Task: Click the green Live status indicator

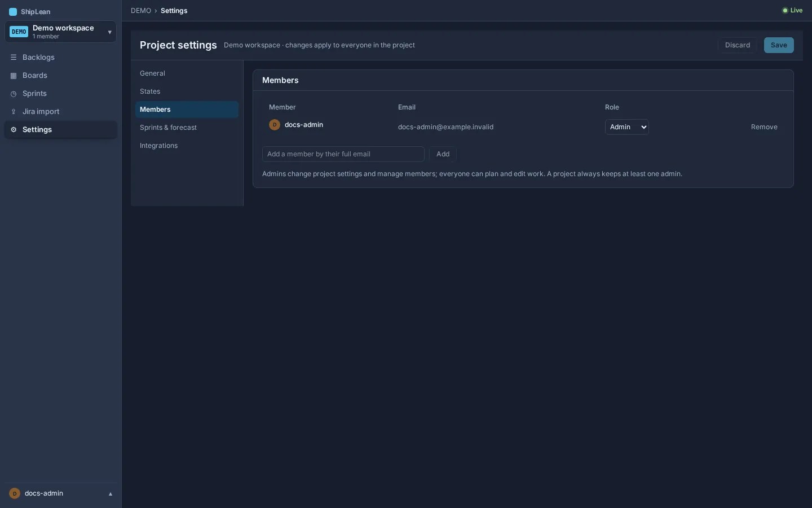Action: click(x=792, y=11)
